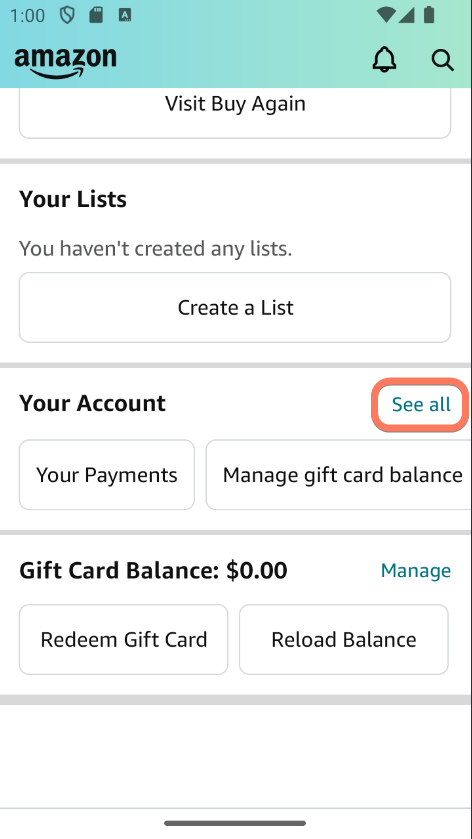
Task: Tap the Gift Card Balance $0.00 heading
Action: [x=153, y=571]
